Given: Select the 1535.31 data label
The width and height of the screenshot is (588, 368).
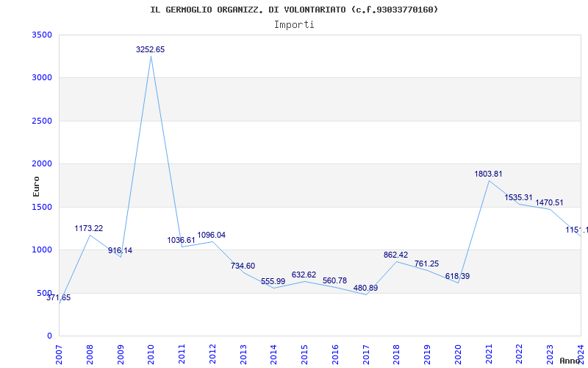Looking at the screenshot, I should [x=519, y=197].
